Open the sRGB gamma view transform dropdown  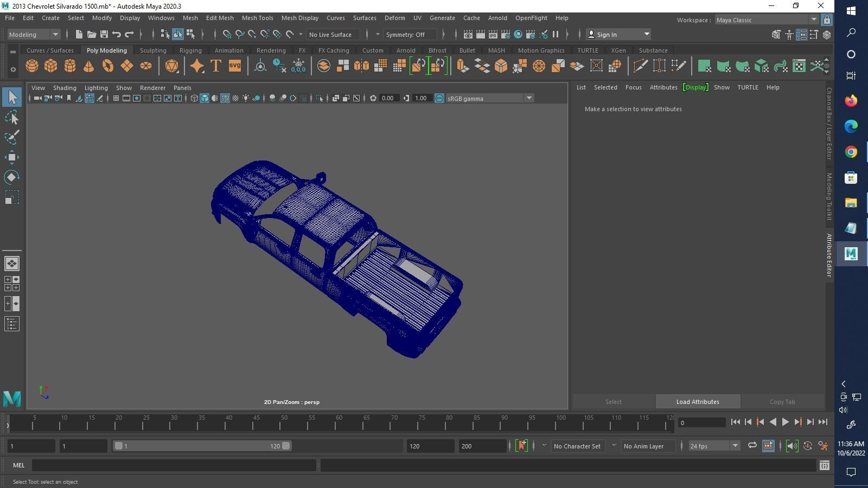[x=490, y=98]
